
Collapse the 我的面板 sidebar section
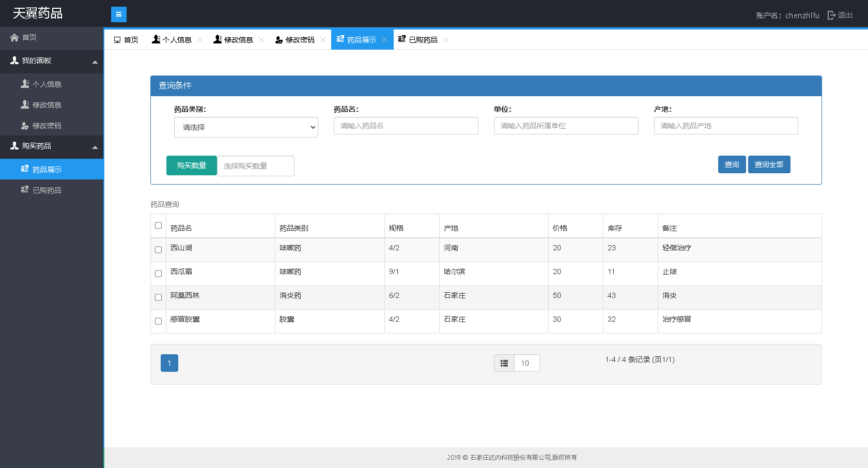[x=95, y=62]
